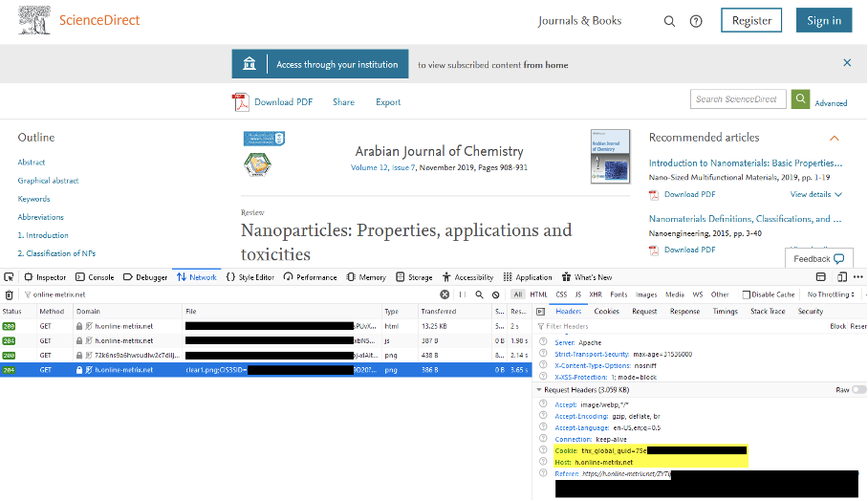The width and height of the screenshot is (868, 501).
Task: Open devtools more options ellipsis
Action: click(858, 277)
